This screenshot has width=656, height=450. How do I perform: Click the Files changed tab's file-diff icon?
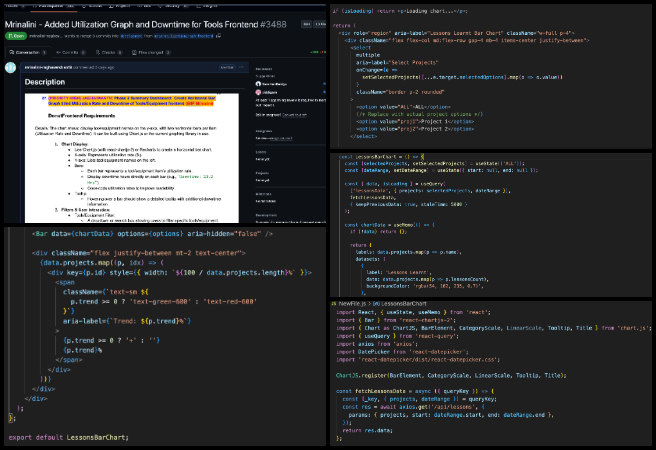(134, 52)
